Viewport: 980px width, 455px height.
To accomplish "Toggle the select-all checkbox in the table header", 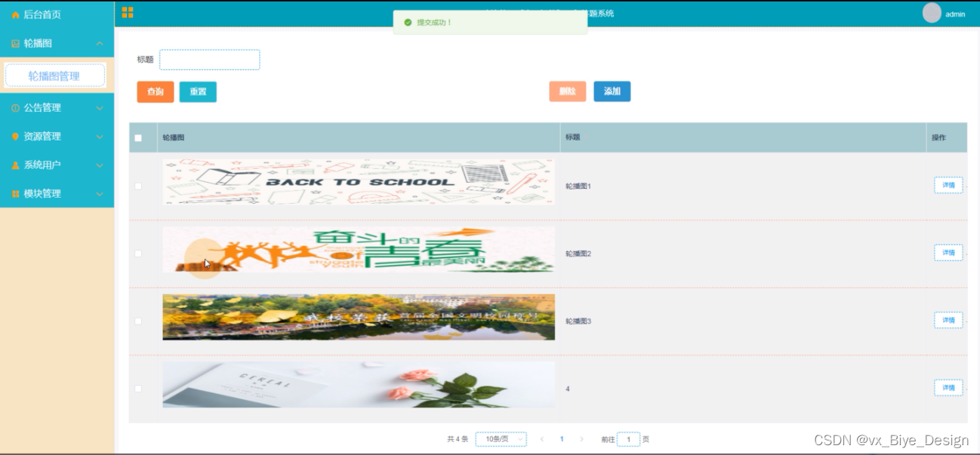I will pos(138,138).
